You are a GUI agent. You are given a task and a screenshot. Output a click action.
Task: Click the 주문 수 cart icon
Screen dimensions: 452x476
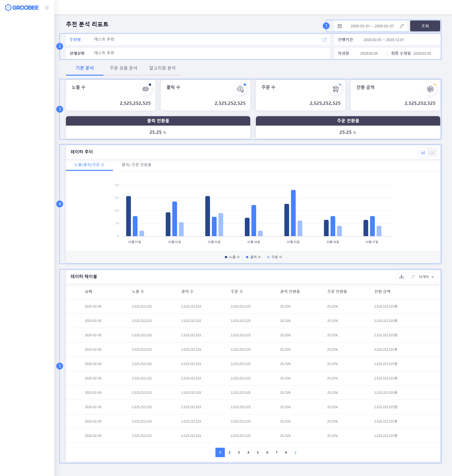[335, 89]
